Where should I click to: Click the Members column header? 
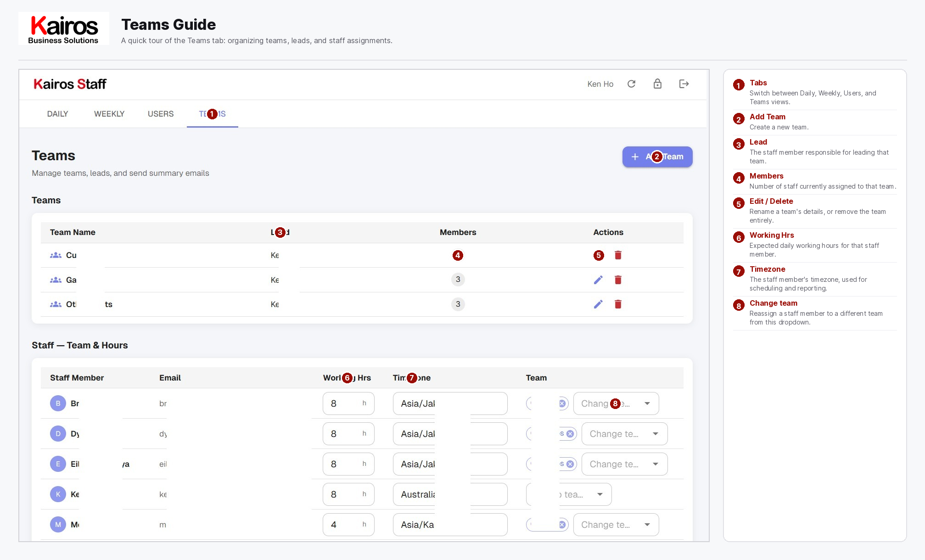pos(458,232)
